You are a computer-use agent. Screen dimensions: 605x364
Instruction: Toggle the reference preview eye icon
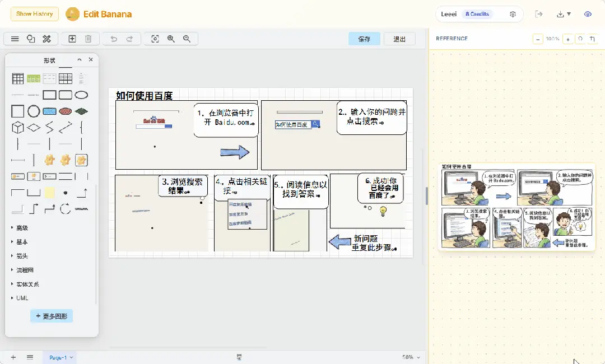click(x=588, y=14)
